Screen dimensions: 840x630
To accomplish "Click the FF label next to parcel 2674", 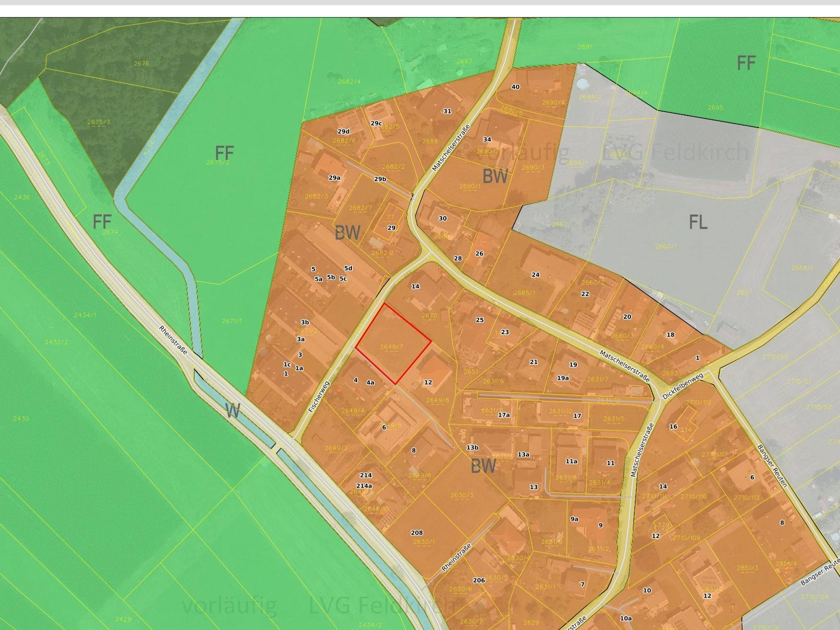I will 102,222.
